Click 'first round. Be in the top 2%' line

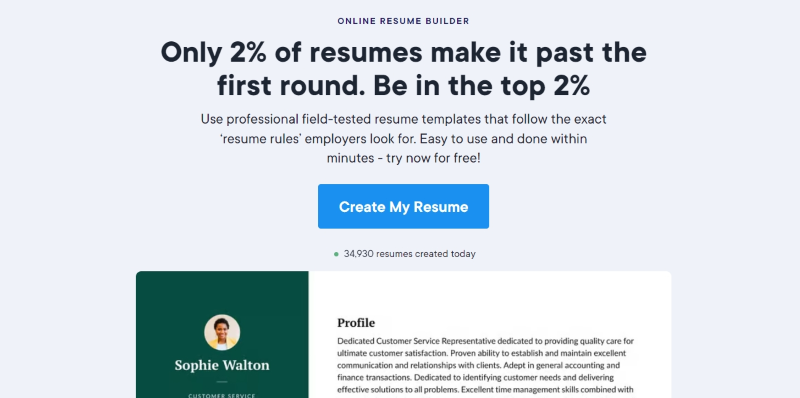[403, 86]
